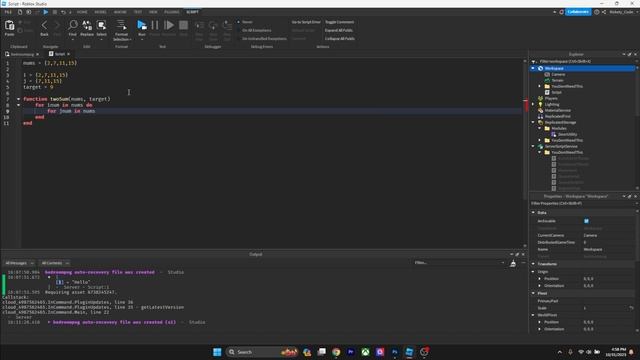Image resolution: width=640 pixels, height=360 pixels.
Task: Click the Format Selection icon
Action: coord(121,25)
